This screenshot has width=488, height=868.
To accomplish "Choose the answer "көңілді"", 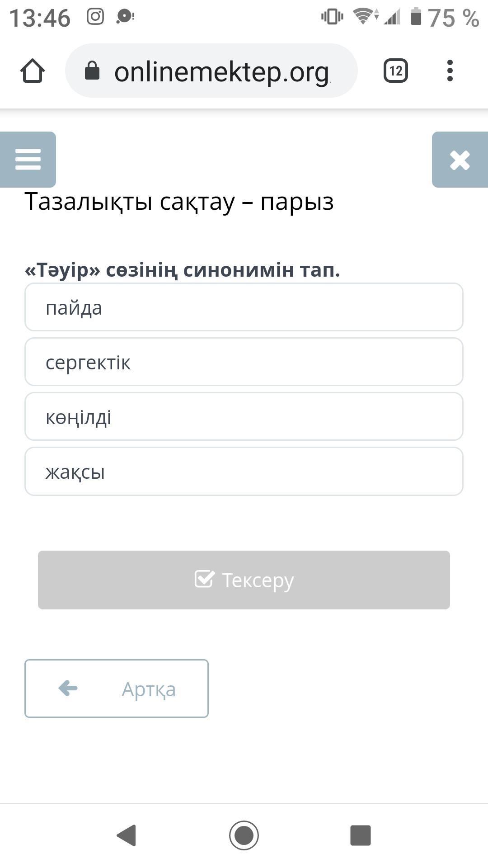I will pyautogui.click(x=244, y=417).
